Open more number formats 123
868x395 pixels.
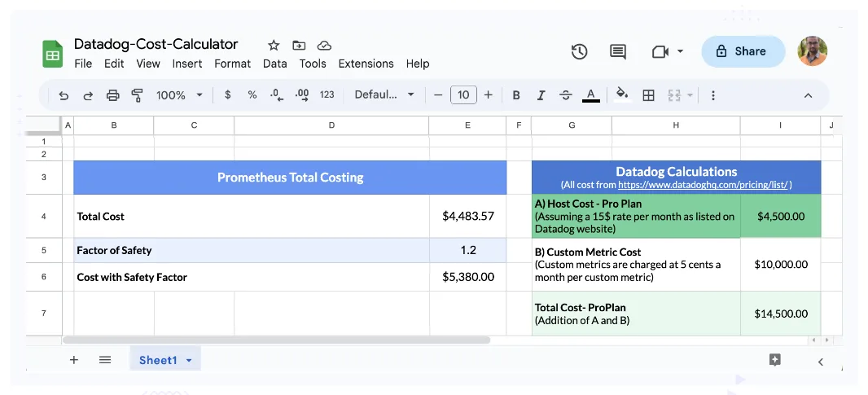click(327, 94)
